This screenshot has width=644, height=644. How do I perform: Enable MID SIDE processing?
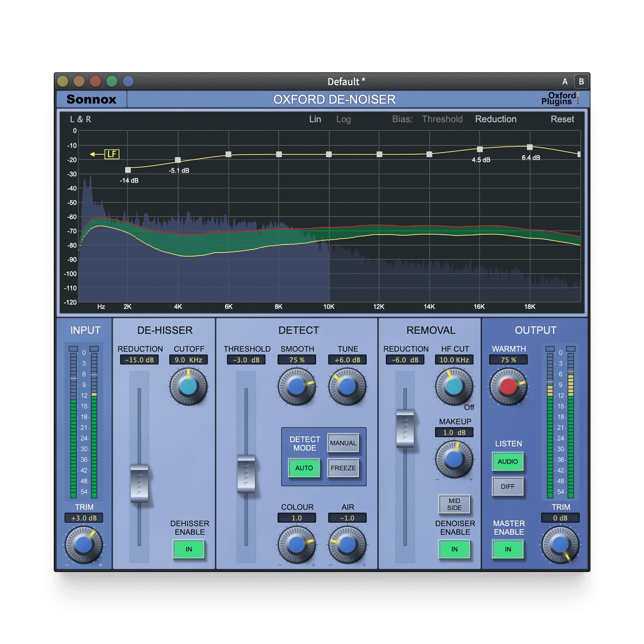(454, 504)
